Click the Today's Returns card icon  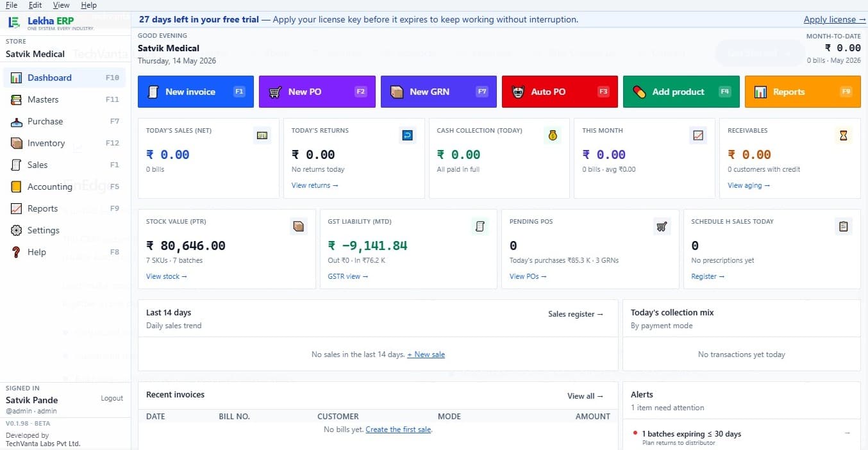[407, 135]
